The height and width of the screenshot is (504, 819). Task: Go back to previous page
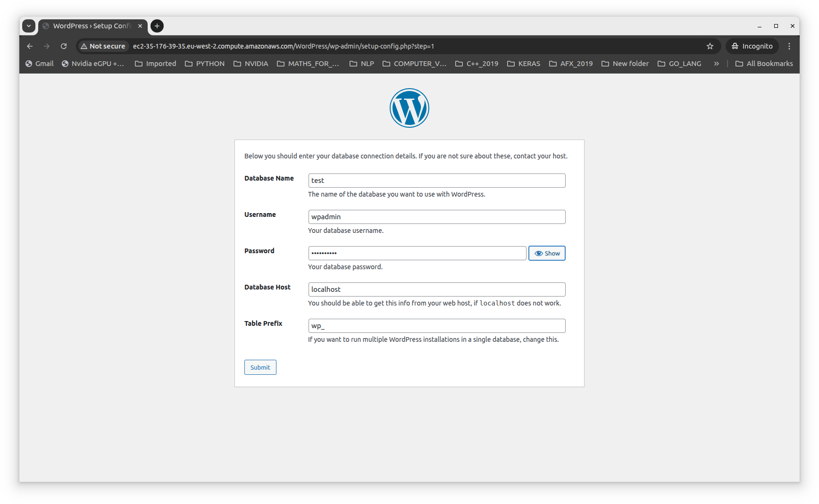point(30,46)
